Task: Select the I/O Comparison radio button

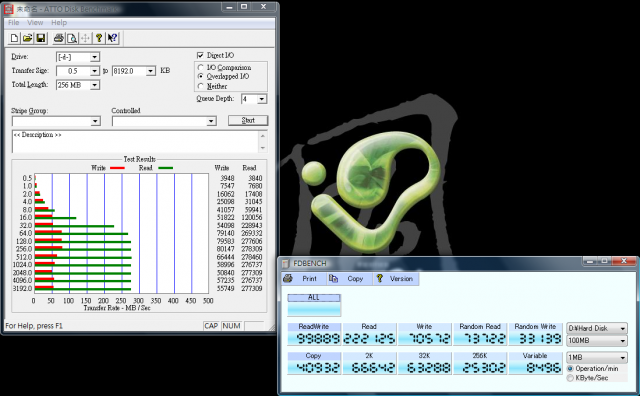Action: 200,67
